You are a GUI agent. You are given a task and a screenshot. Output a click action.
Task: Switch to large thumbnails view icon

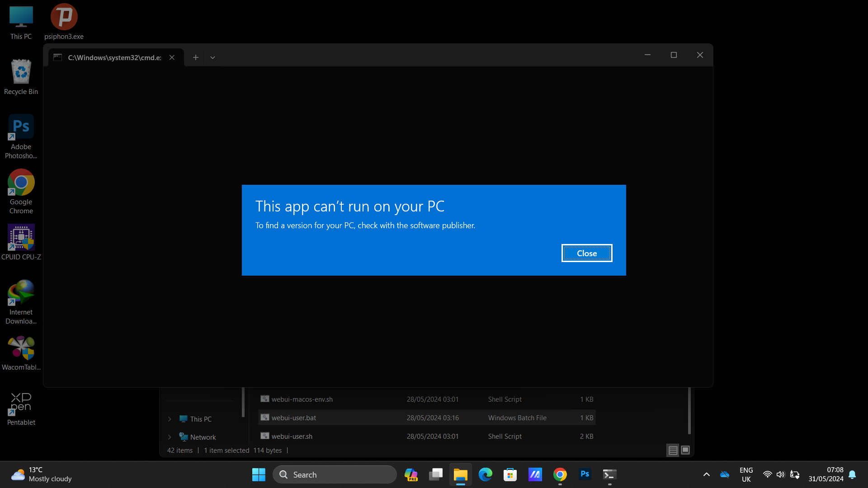(685, 450)
